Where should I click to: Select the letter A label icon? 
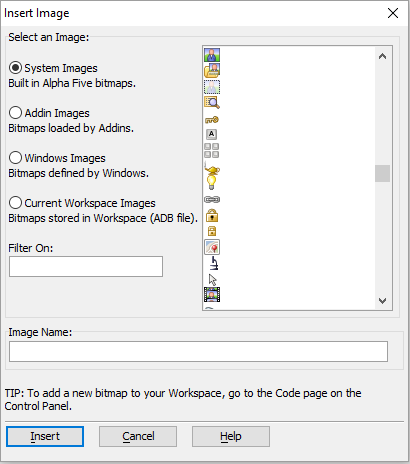tap(211, 134)
